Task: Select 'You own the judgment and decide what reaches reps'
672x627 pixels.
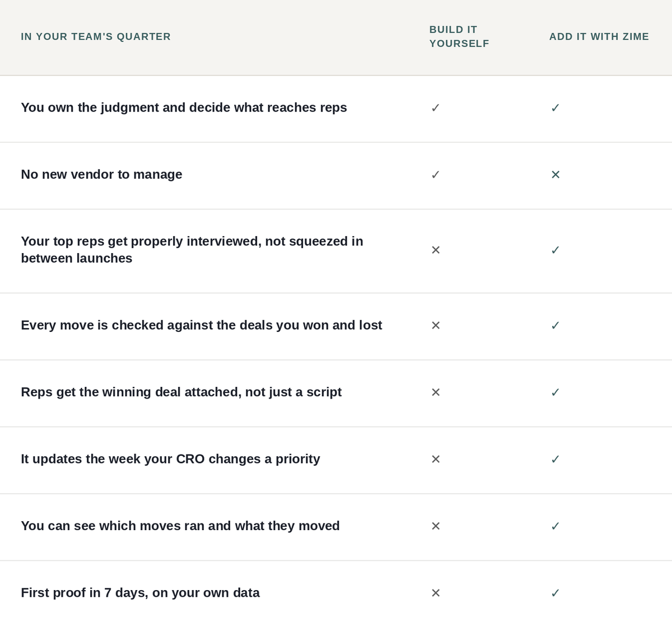Action: pyautogui.click(x=184, y=107)
